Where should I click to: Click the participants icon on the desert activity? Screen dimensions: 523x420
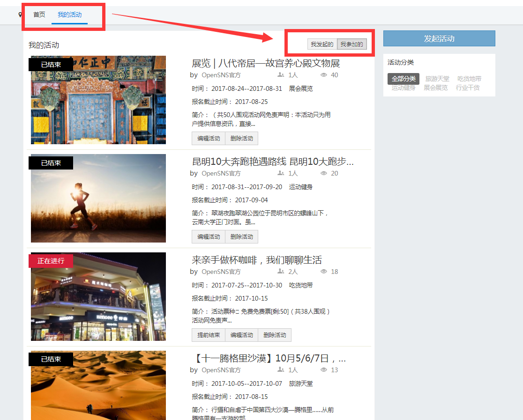pos(281,370)
